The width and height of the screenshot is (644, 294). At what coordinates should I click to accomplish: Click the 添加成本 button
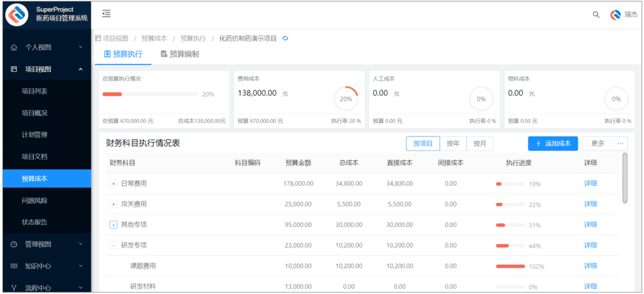pos(553,143)
